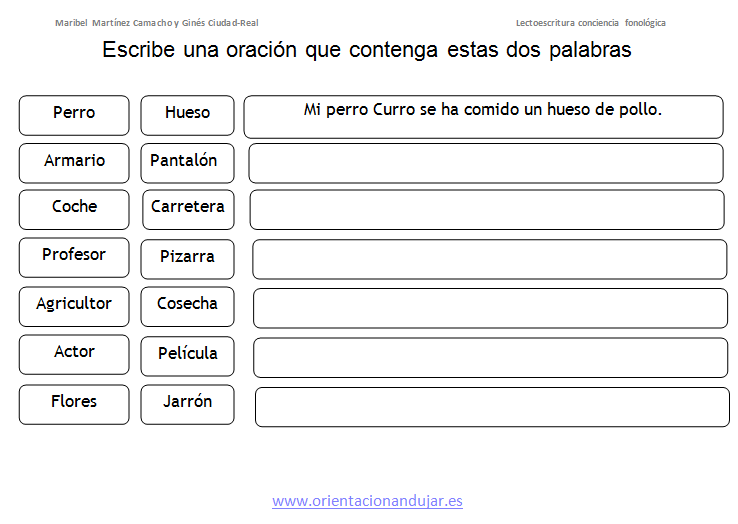The height and width of the screenshot is (524, 738).
Task: Click the Armario word box
Action: point(74,163)
